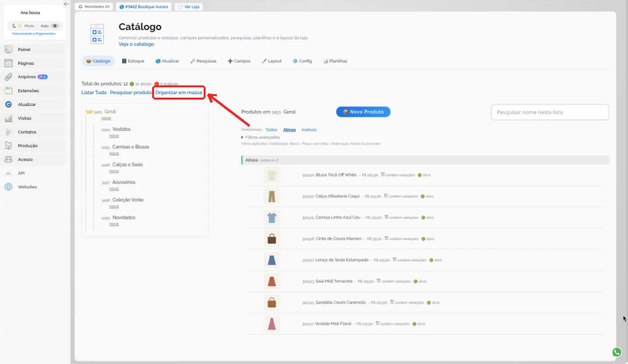Select Camisas e Blusas category
The image size is (628, 364).
tap(130, 147)
